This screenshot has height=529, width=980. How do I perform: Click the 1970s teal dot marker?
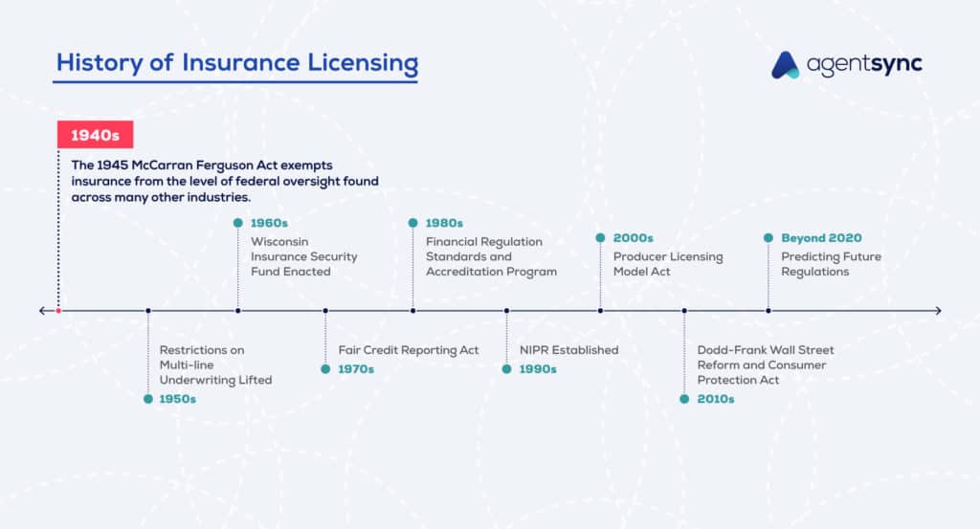326,368
